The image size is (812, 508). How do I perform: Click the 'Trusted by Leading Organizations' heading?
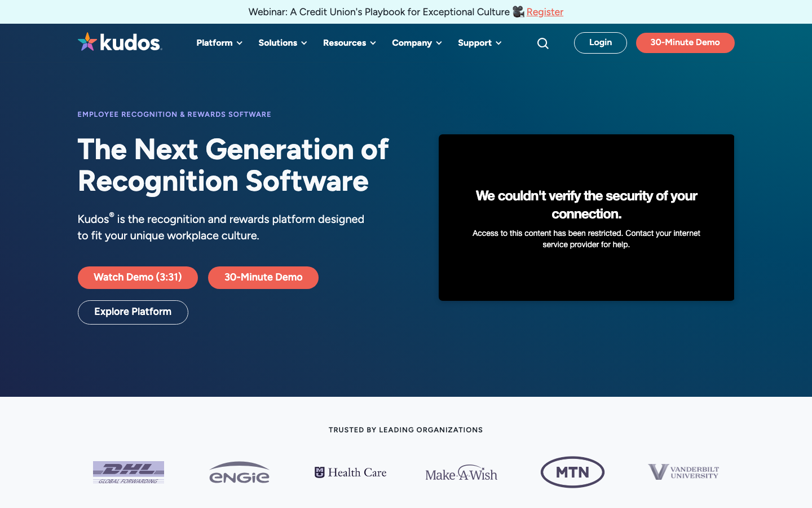tap(406, 430)
